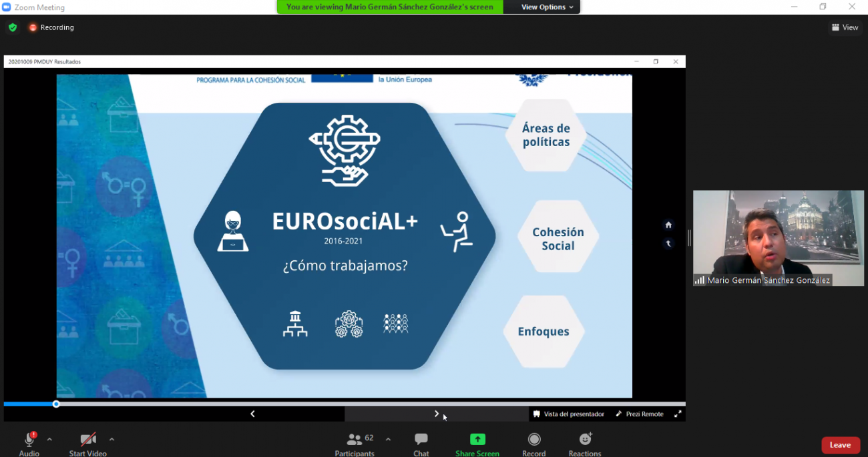Click the person sitting at desk icon

coord(457,232)
